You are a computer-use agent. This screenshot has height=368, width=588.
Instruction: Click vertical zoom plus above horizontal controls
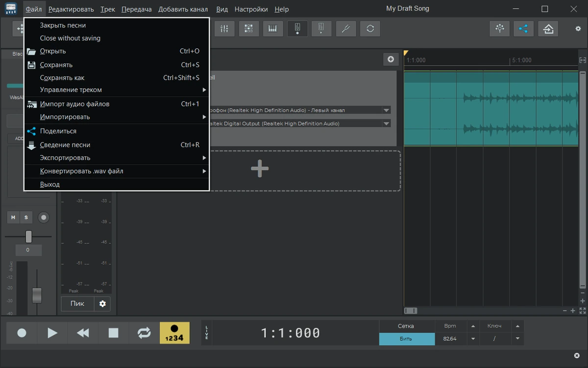pos(583,301)
